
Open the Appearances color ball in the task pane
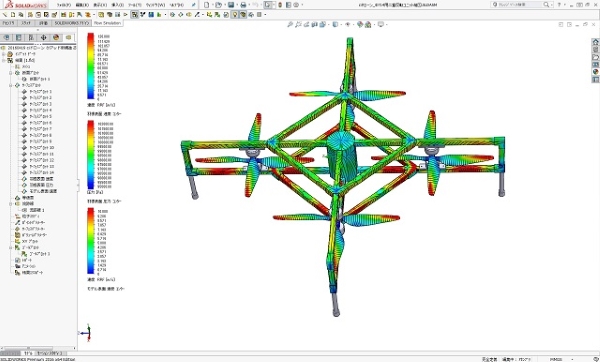pos(595,72)
